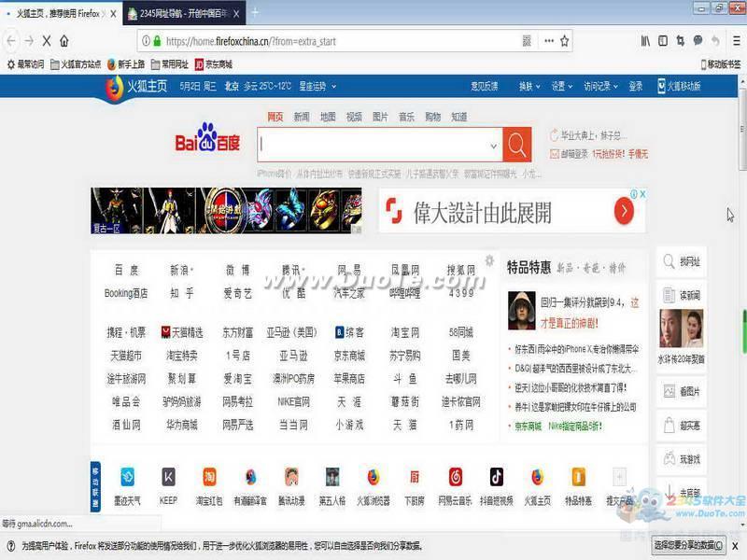Screen dimensions: 747x560
Task: Click the back navigation arrow
Action: coord(11,41)
